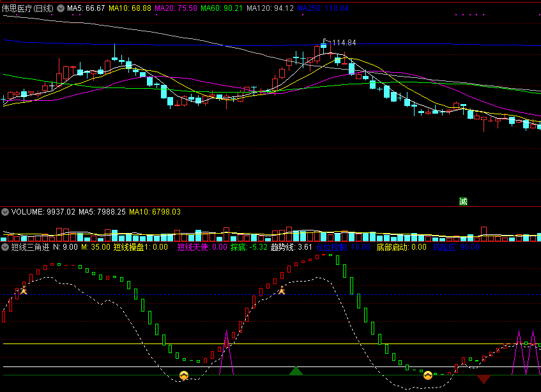
Task: Click the first magenta spike in indicator panel
Action: pyautogui.click(x=226, y=352)
